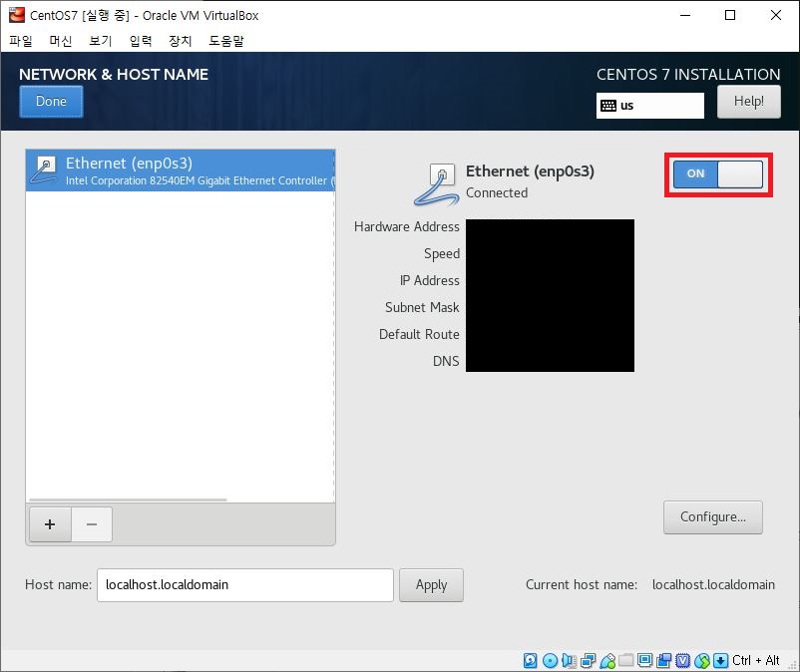The image size is (800, 672).
Task: Open the Configure... dialog
Action: [713, 517]
